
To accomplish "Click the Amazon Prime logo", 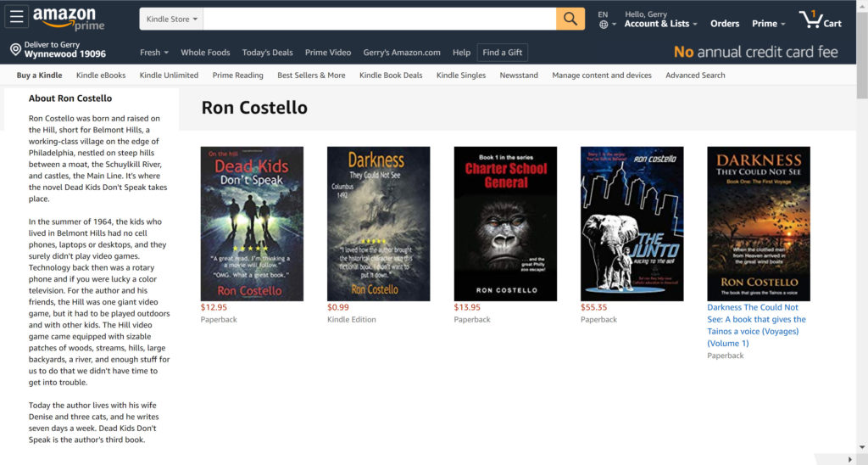I will 69,19.
